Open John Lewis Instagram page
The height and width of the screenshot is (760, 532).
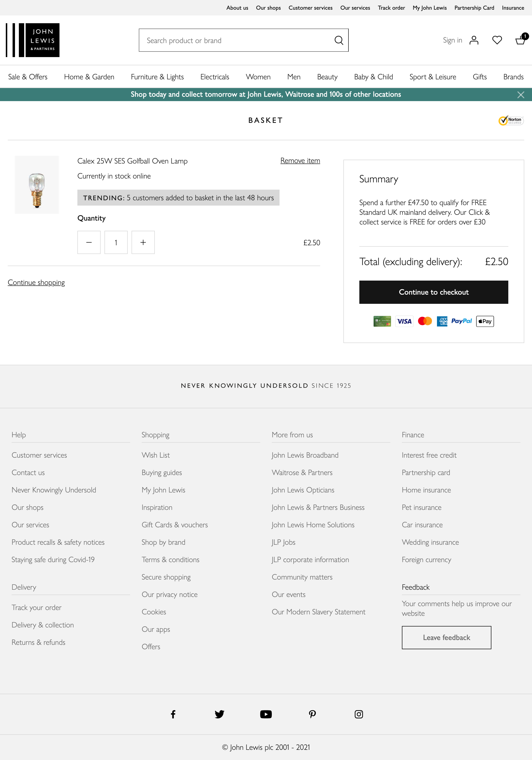pos(359,714)
